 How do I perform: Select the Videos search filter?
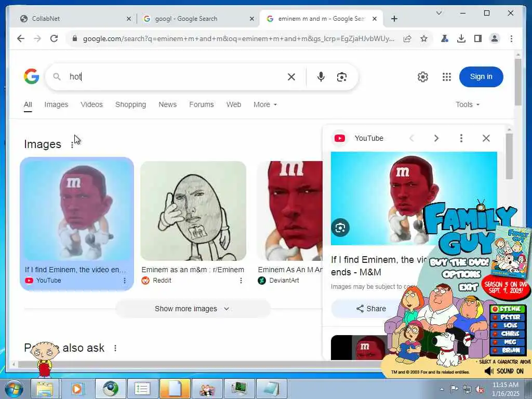91,104
